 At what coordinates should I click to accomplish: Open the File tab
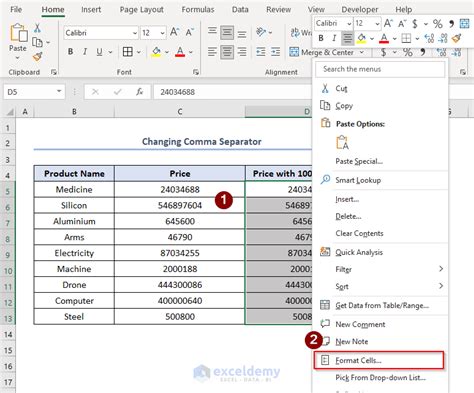pos(16,9)
